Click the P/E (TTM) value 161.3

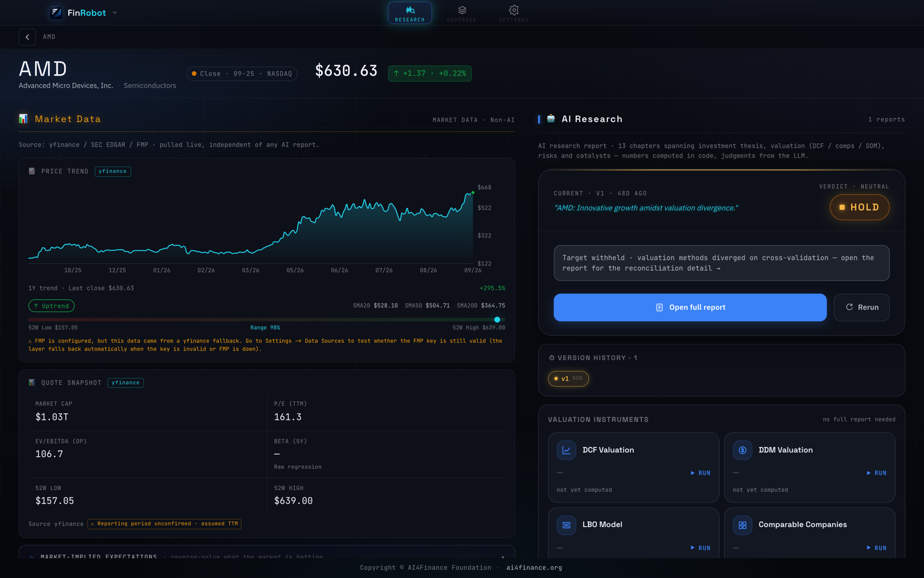288,417
